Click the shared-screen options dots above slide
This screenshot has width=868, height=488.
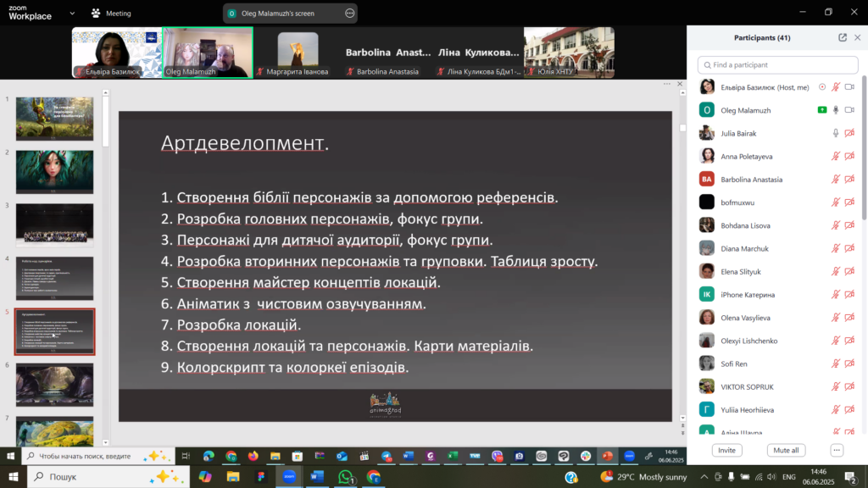(x=666, y=84)
